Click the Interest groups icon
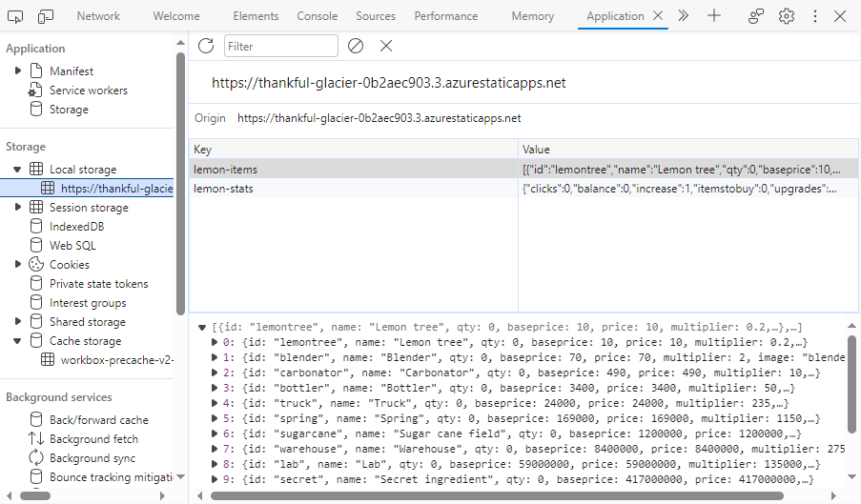 (x=36, y=303)
